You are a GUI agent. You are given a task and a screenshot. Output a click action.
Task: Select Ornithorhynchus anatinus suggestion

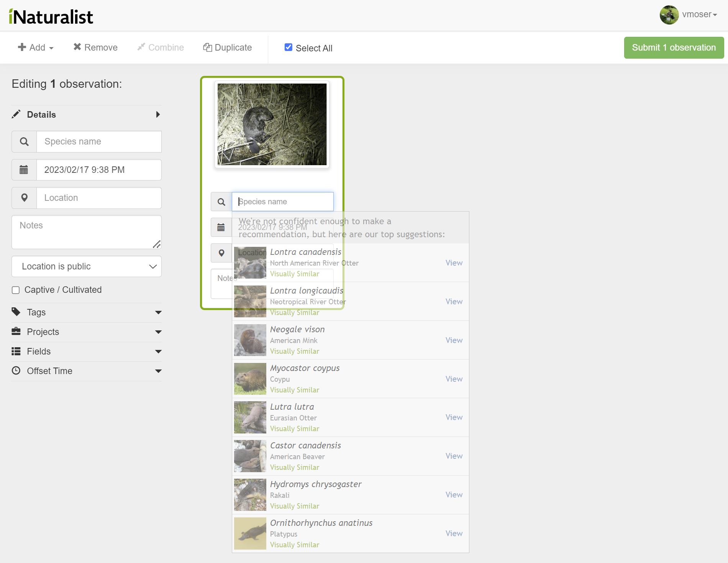pyautogui.click(x=350, y=534)
